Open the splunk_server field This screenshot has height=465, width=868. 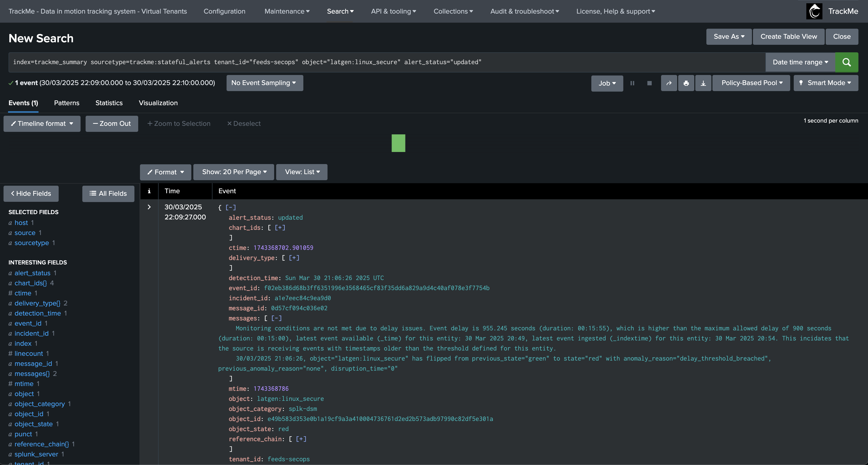(x=37, y=454)
